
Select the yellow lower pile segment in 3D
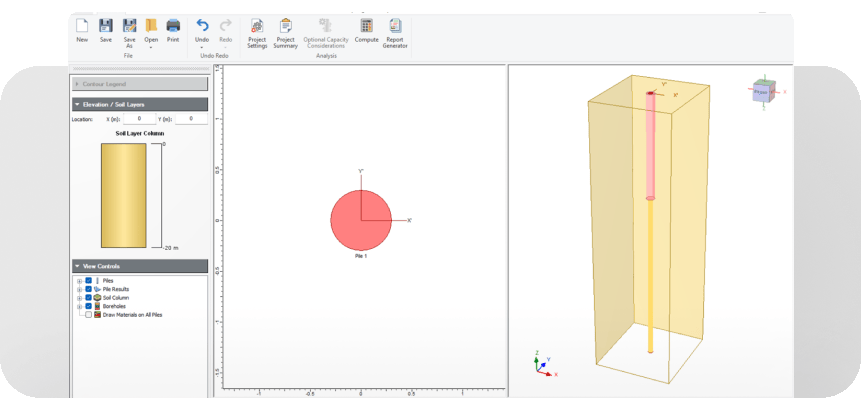tap(651, 276)
